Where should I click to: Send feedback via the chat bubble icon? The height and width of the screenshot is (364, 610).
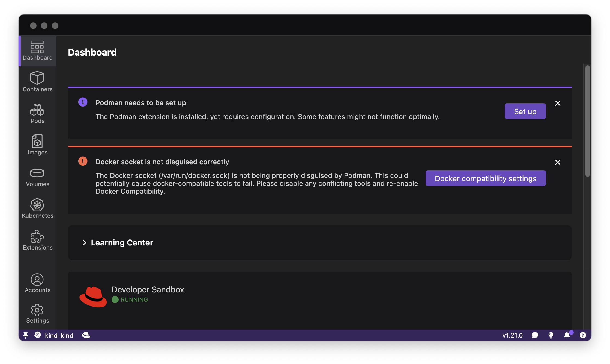tap(535, 335)
